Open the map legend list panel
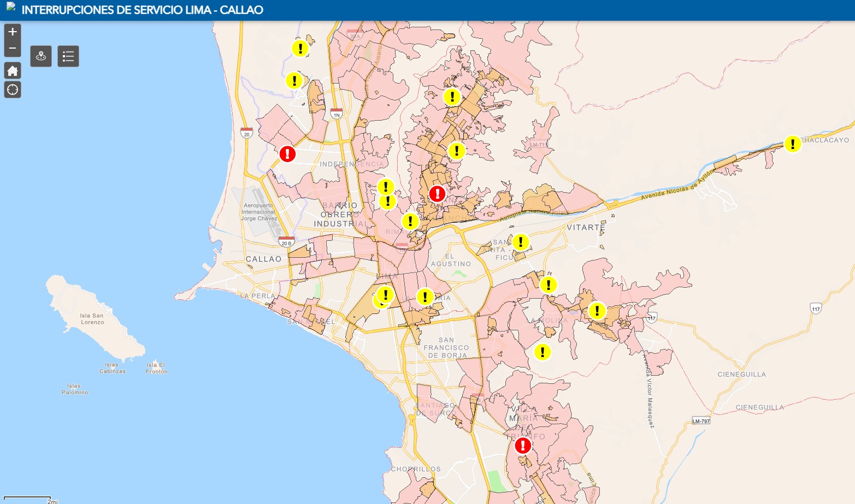 [68, 56]
